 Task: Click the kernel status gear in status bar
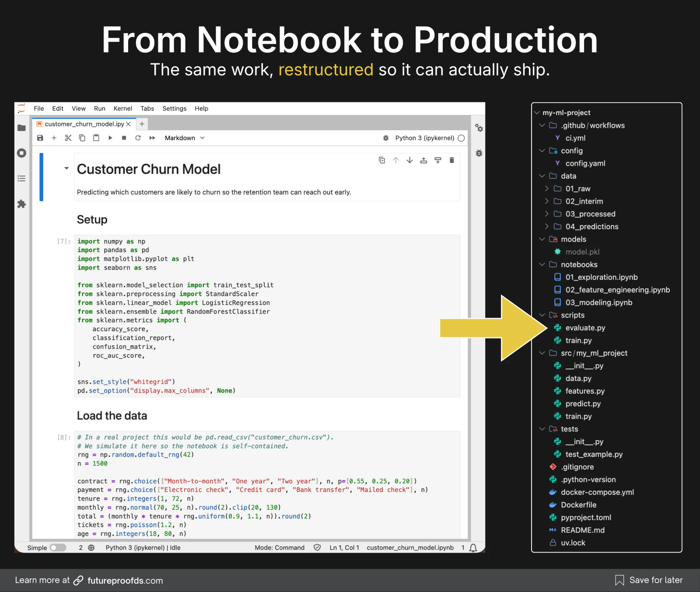click(91, 547)
